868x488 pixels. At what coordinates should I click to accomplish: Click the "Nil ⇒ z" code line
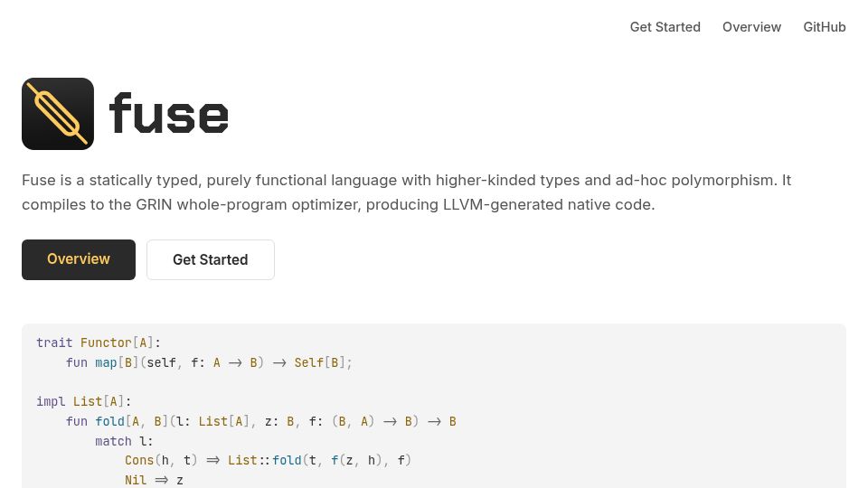coord(154,480)
